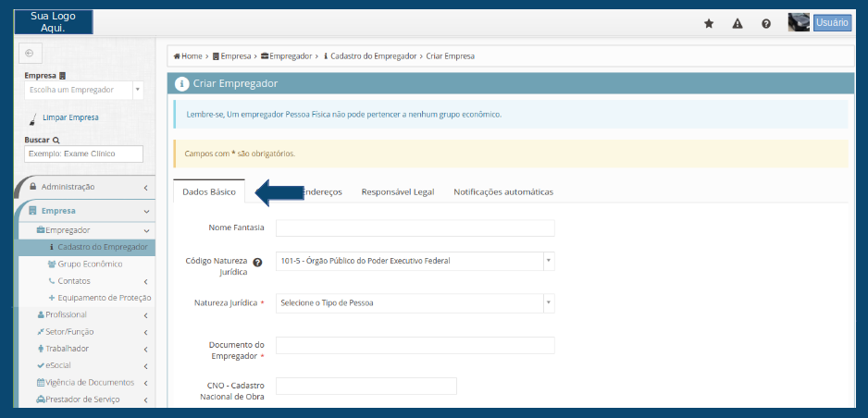Screen dimensions: 868x418
Task: Click car icon on Prestador de Serviço
Action: click(41, 400)
